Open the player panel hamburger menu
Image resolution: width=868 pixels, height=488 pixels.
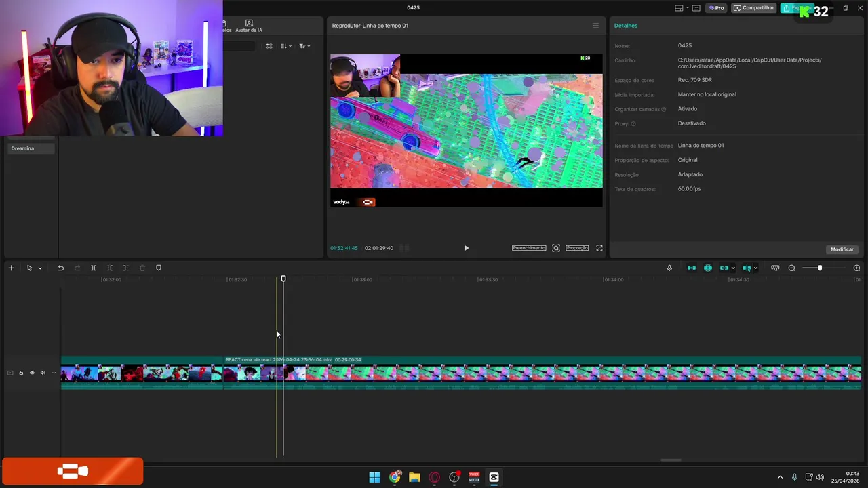click(596, 26)
